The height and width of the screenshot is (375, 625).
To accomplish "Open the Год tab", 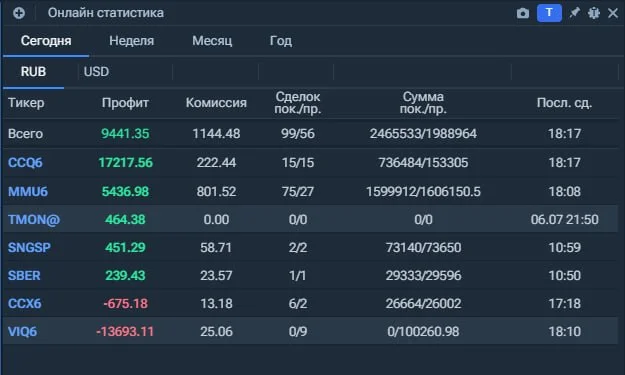I will [x=281, y=41].
